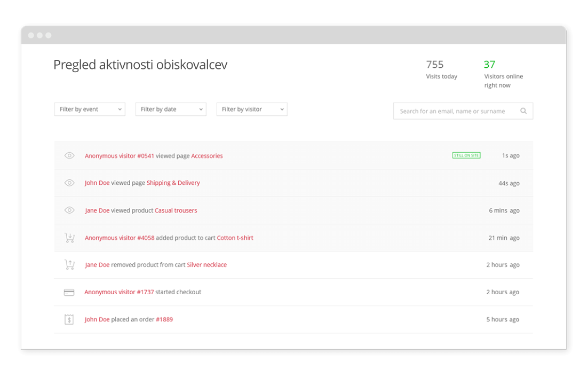Click the remove-from-cart icon for Silver necklace

[x=69, y=265]
